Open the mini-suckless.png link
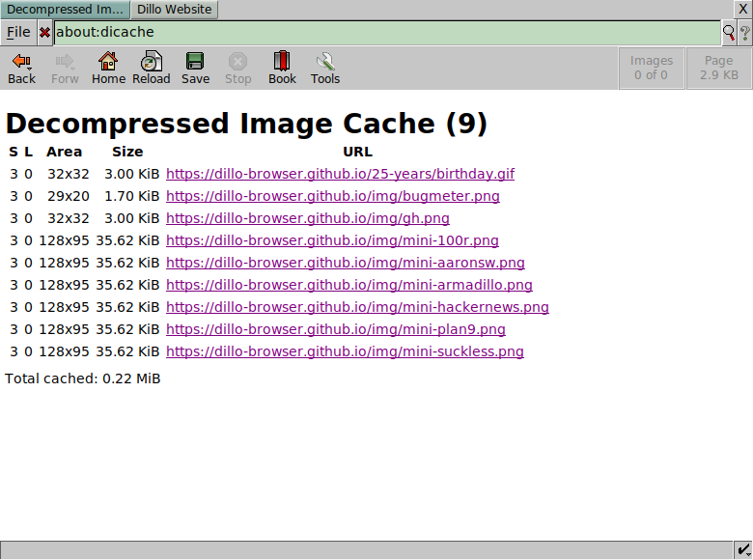This screenshot has height=560, width=753. (345, 352)
